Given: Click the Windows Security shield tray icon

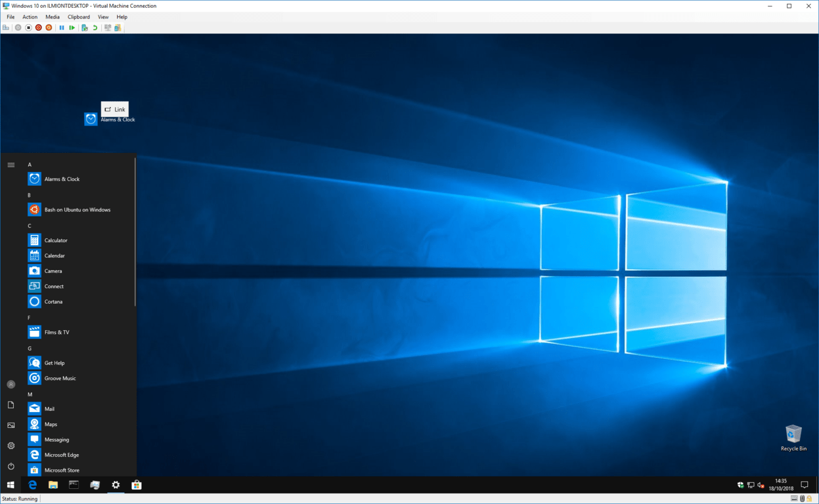Looking at the screenshot, I should [x=741, y=485].
